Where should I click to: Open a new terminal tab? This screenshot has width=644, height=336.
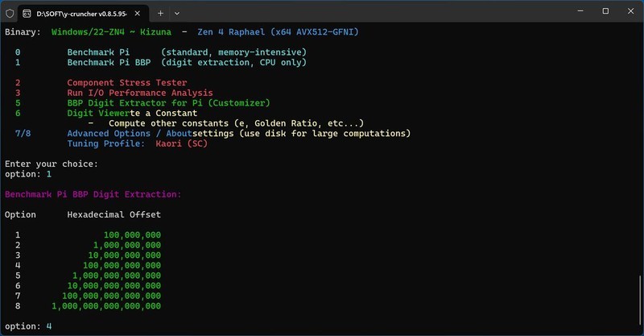tap(160, 14)
